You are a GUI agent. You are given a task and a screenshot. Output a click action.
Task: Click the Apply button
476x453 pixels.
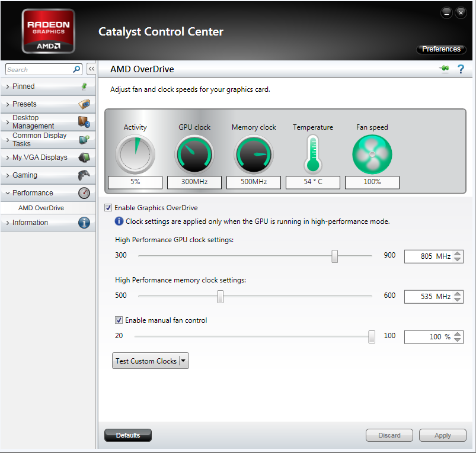tap(442, 435)
